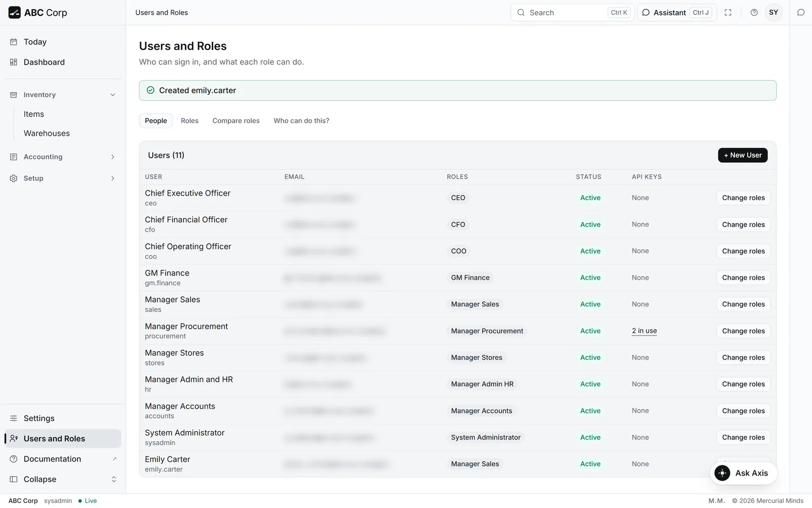
Task: Click the Dashboard grid icon
Action: (14, 62)
